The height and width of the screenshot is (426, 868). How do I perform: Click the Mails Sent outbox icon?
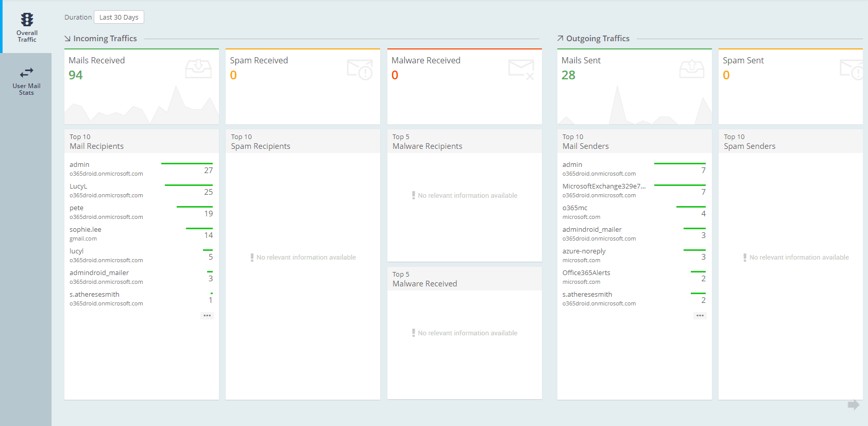(691, 69)
